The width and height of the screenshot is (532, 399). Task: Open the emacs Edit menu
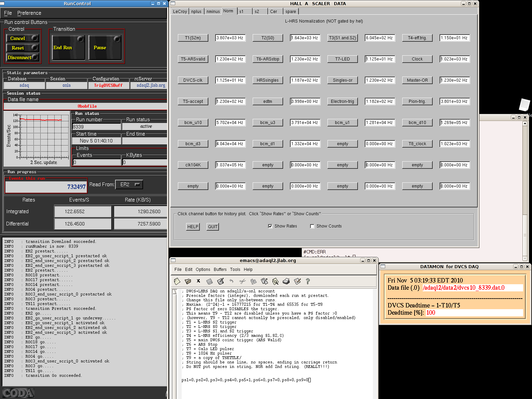click(x=189, y=270)
